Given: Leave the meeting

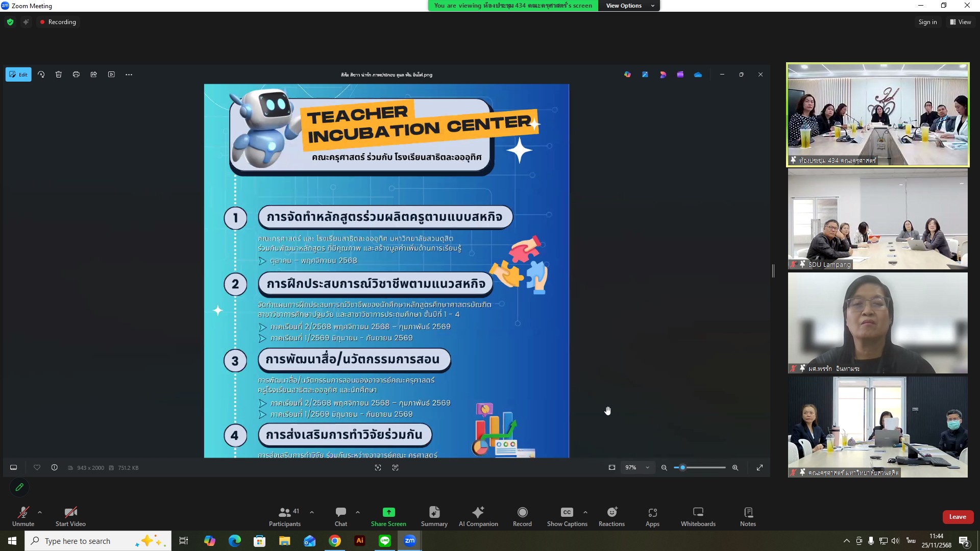Looking at the screenshot, I should (957, 516).
